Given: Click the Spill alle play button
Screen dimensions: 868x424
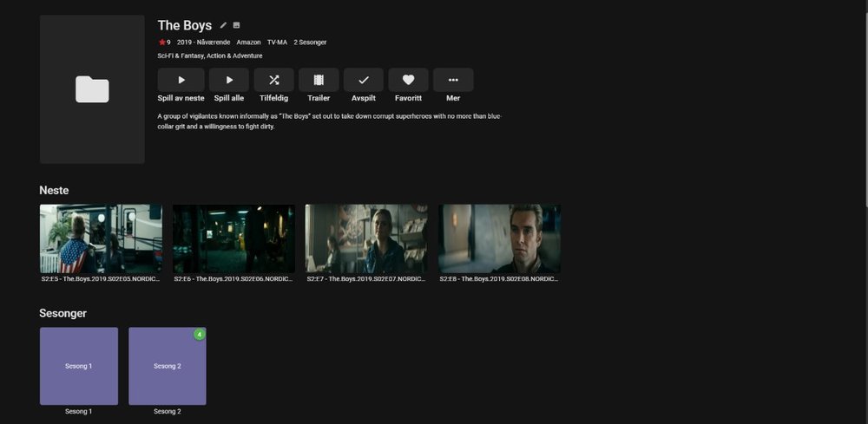Looking at the screenshot, I should tap(229, 80).
